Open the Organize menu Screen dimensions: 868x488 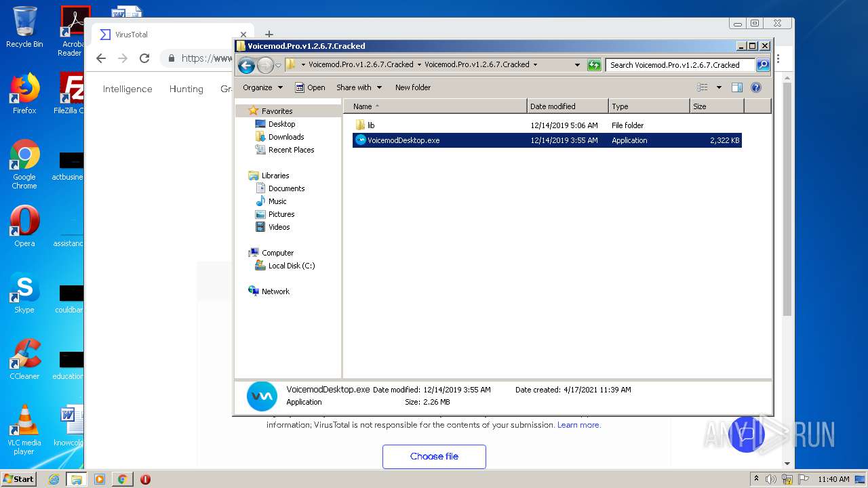coord(262,87)
